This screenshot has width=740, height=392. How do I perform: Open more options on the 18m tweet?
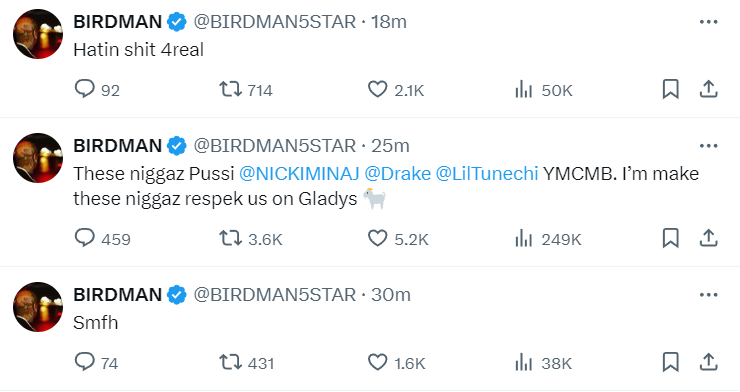(x=708, y=22)
